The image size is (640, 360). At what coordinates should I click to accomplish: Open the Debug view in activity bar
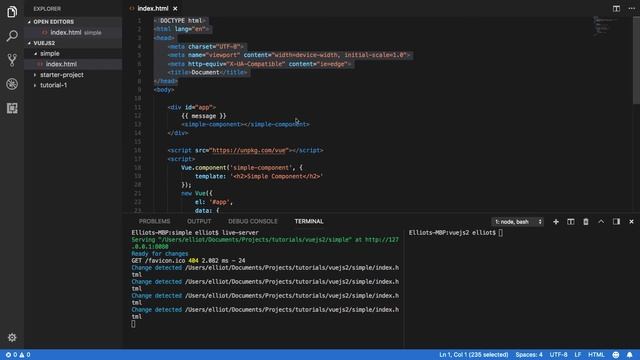click(x=12, y=84)
